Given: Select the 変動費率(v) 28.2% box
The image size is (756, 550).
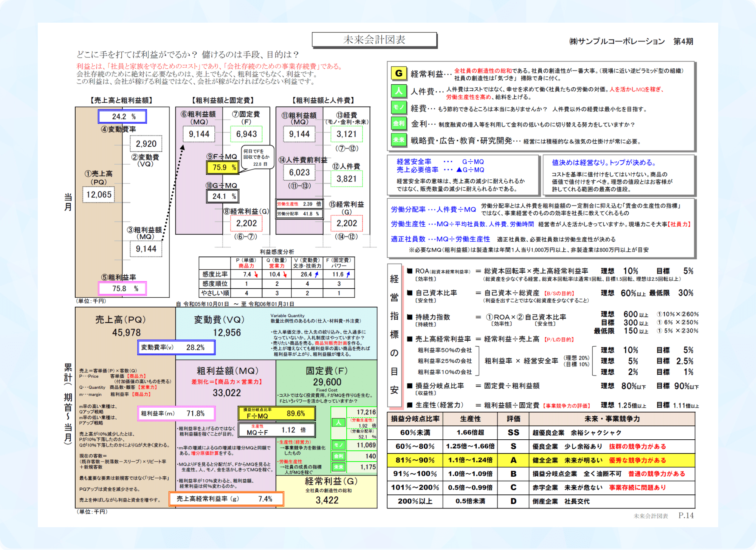Looking at the screenshot, I should 177,347.
